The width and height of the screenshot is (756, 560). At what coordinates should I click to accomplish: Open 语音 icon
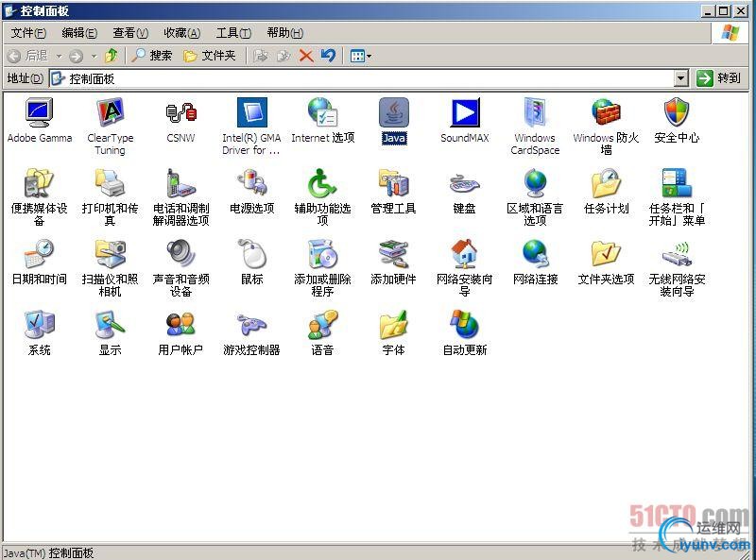322,325
